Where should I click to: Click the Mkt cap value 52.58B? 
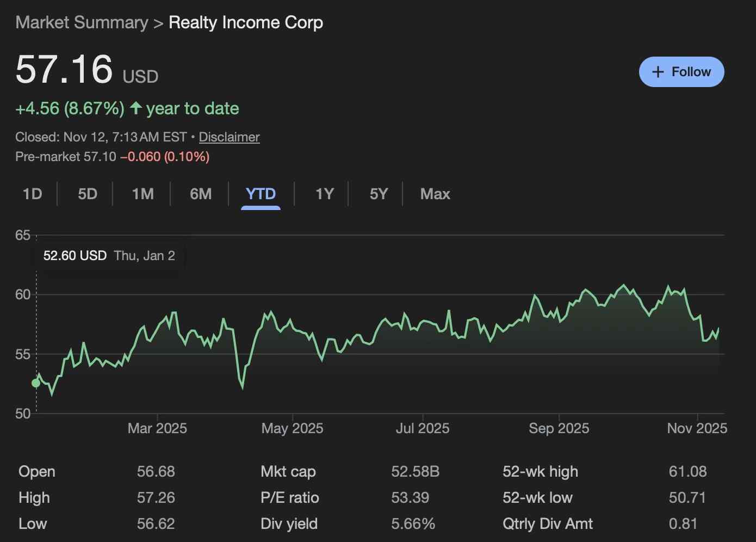[x=415, y=471]
